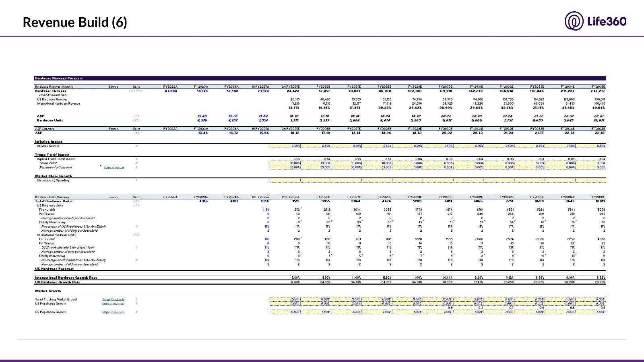Select the Market Share Growth heading
The height and width of the screenshot is (362, 644).
(54, 176)
